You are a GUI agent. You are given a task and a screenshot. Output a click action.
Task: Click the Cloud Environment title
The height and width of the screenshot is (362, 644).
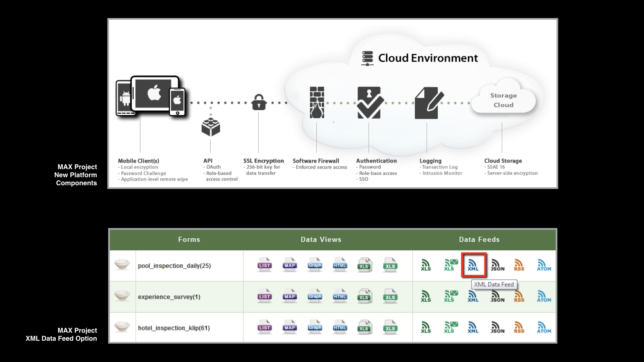tap(428, 58)
